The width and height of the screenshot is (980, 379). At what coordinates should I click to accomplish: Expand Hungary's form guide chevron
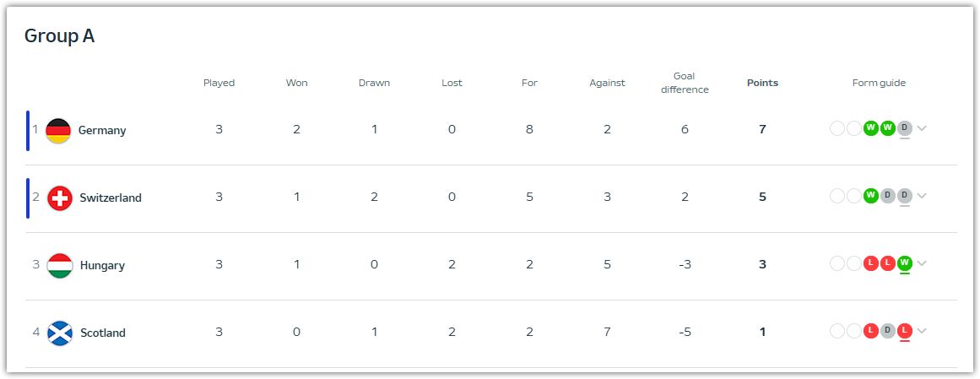pos(922,264)
